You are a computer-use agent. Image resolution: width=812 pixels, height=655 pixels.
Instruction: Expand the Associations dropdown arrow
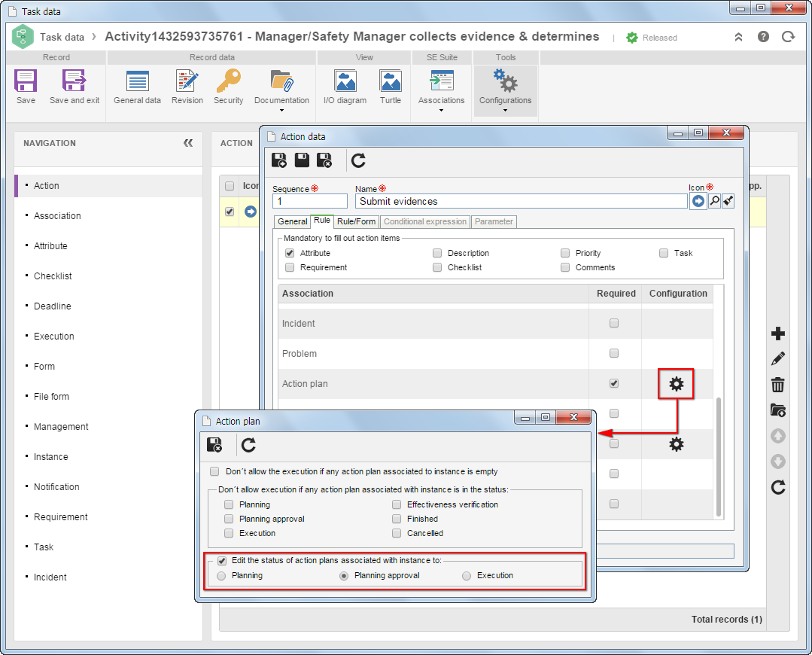click(x=441, y=111)
